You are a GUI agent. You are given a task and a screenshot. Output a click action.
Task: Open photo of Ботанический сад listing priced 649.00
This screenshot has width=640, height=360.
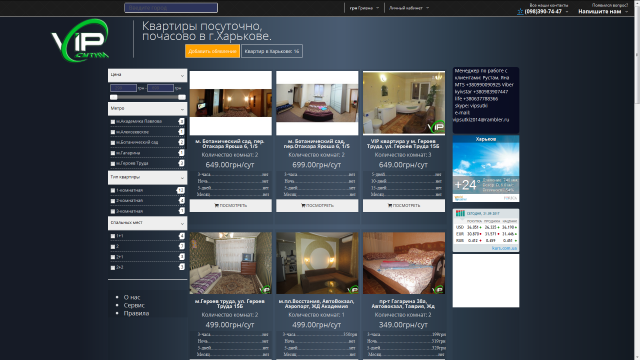(231, 103)
